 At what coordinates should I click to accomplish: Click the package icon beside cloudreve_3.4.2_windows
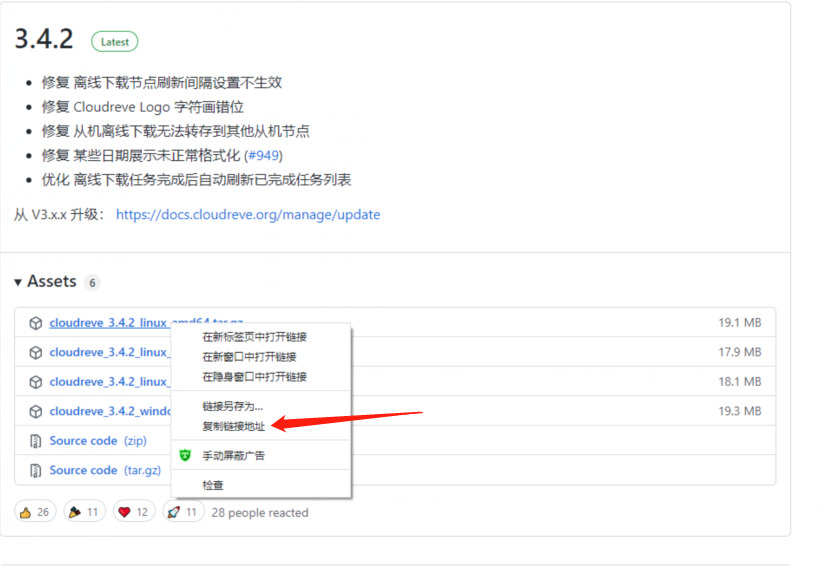[x=35, y=411]
